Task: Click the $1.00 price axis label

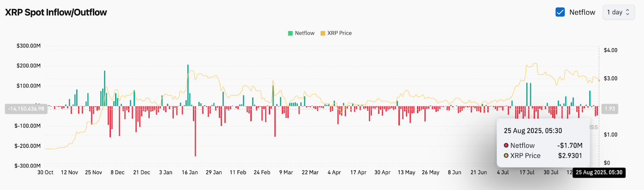Action: click(611, 135)
